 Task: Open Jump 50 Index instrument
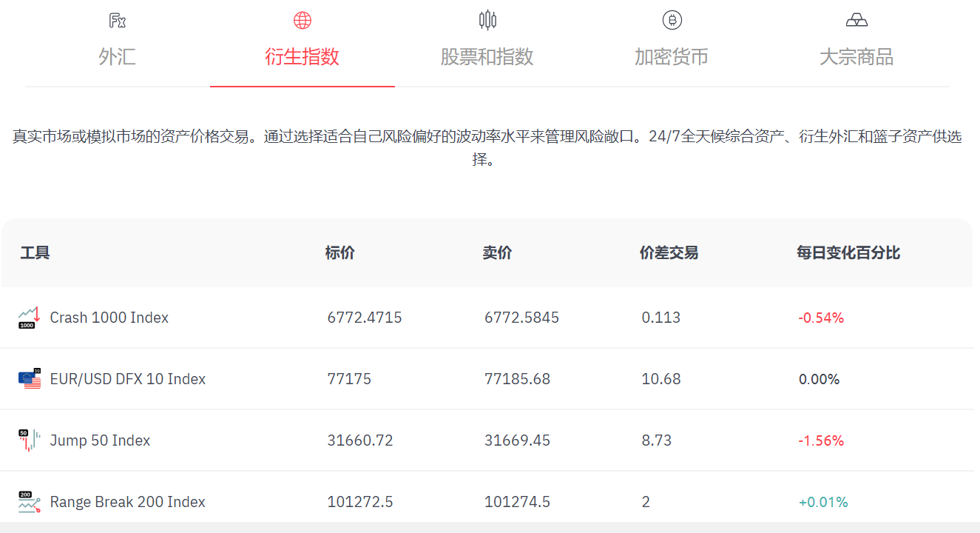pyautogui.click(x=100, y=440)
